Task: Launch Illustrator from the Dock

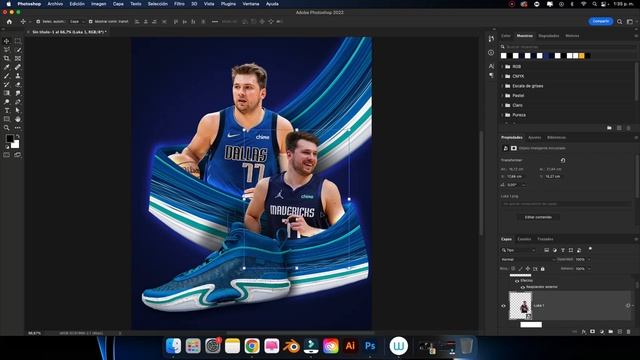Action: (x=350, y=346)
